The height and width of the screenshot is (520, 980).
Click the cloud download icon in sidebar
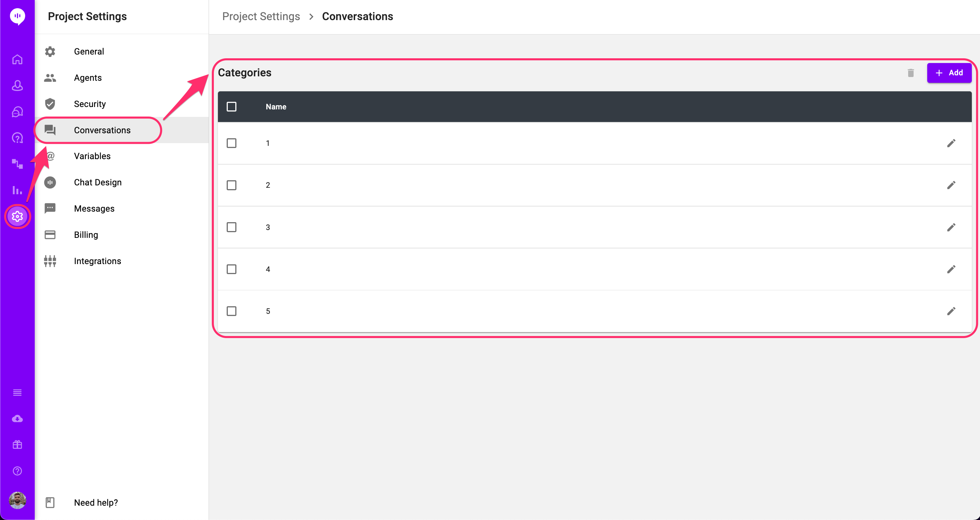(17, 419)
